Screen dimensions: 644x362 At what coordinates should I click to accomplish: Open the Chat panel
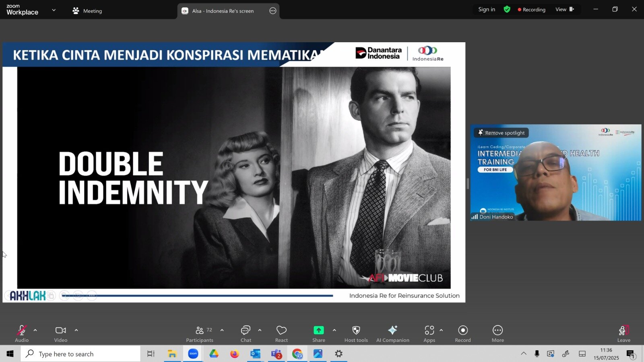pos(246,333)
